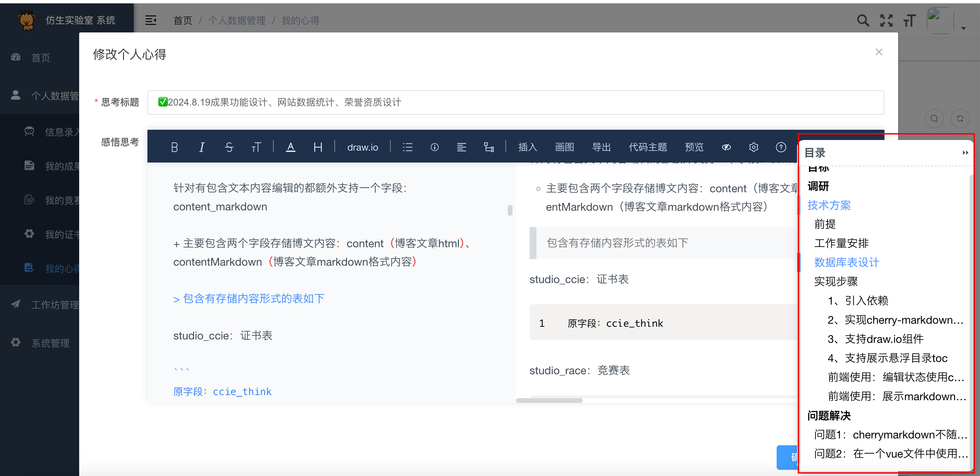The height and width of the screenshot is (476, 980).
Task: Expand the user dropdown arrow
Action: pyautogui.click(x=964, y=28)
